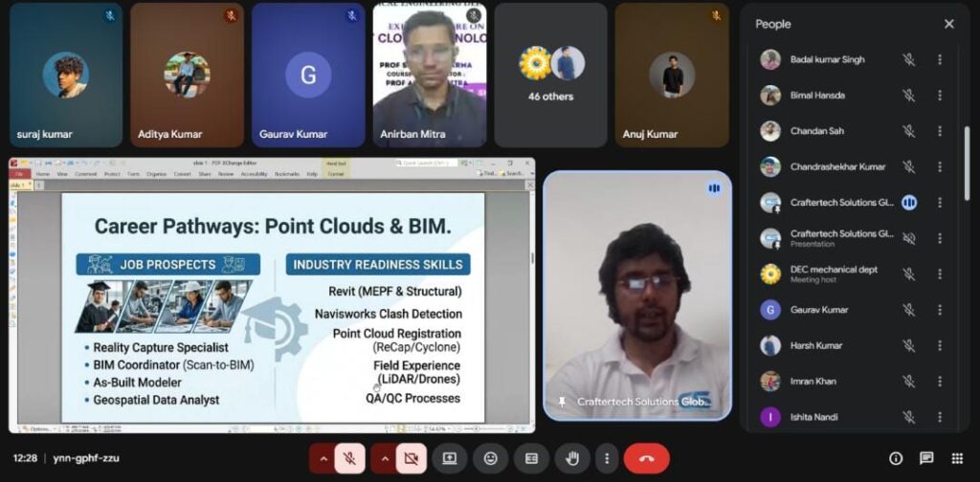Select the '46 others' participant tile
This screenshot has width=980, height=482.
pyautogui.click(x=550, y=75)
